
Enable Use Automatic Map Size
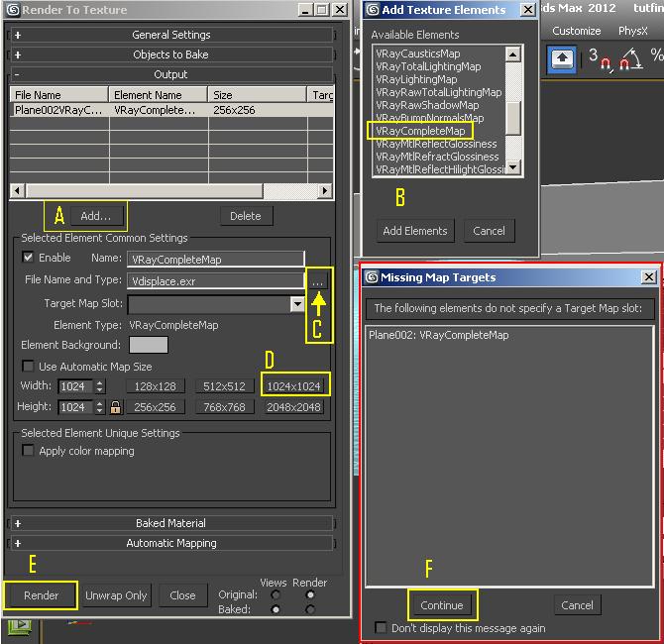[28, 366]
